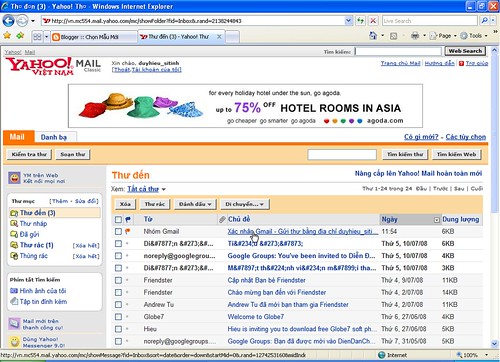Click the Thùng rác folder icon

pos(14,256)
